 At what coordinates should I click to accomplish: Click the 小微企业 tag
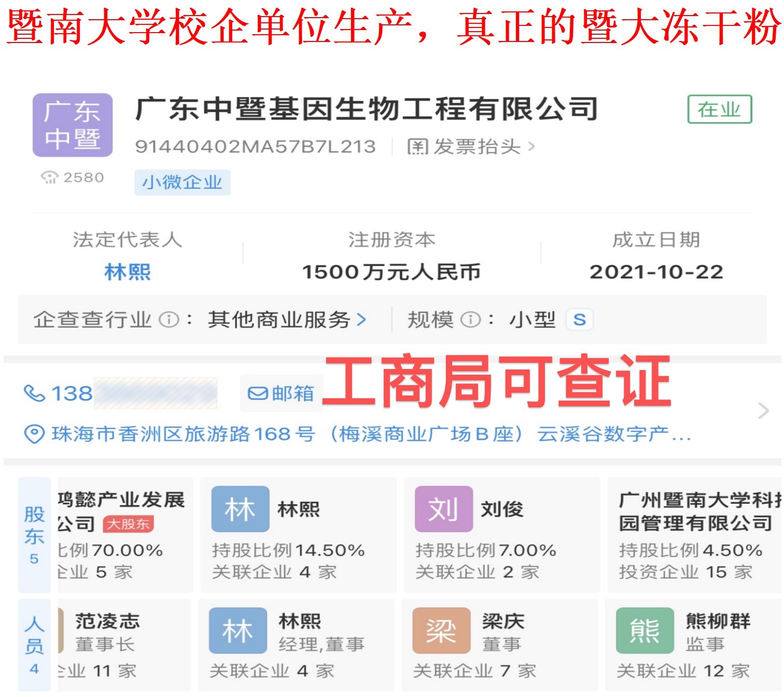pos(183,182)
